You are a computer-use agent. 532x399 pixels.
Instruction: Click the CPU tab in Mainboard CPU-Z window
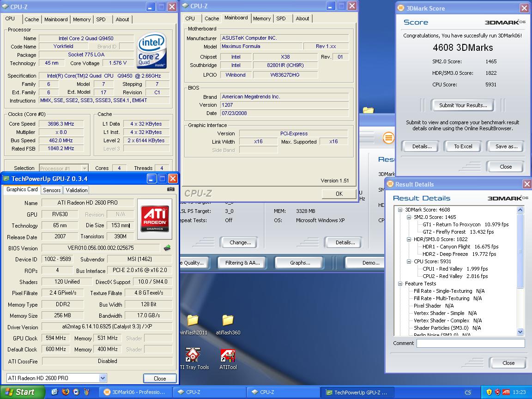coord(190,18)
